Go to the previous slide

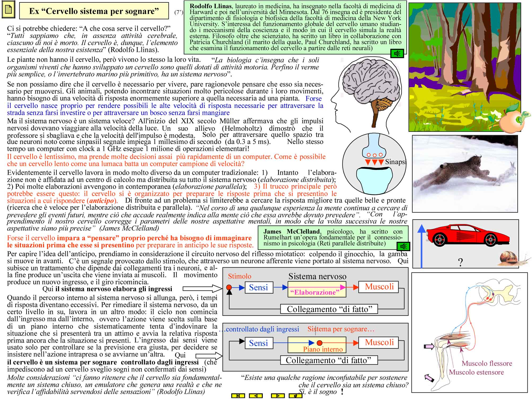tap(256, 396)
